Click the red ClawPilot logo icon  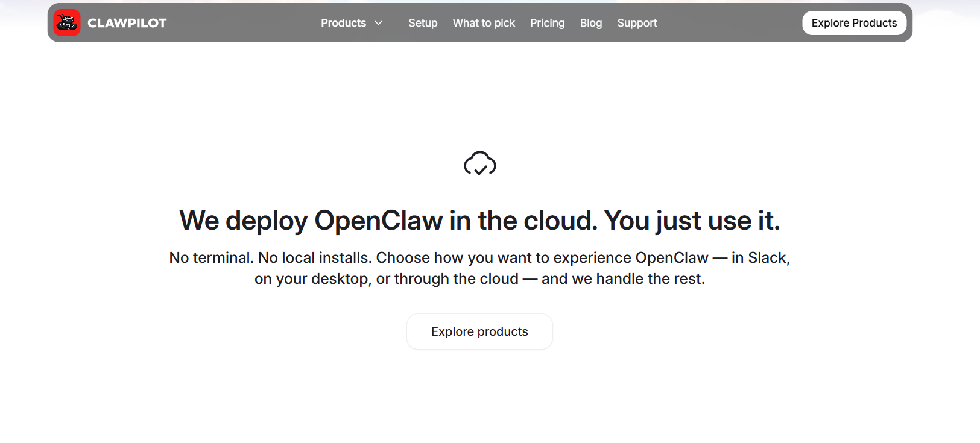pos(67,23)
